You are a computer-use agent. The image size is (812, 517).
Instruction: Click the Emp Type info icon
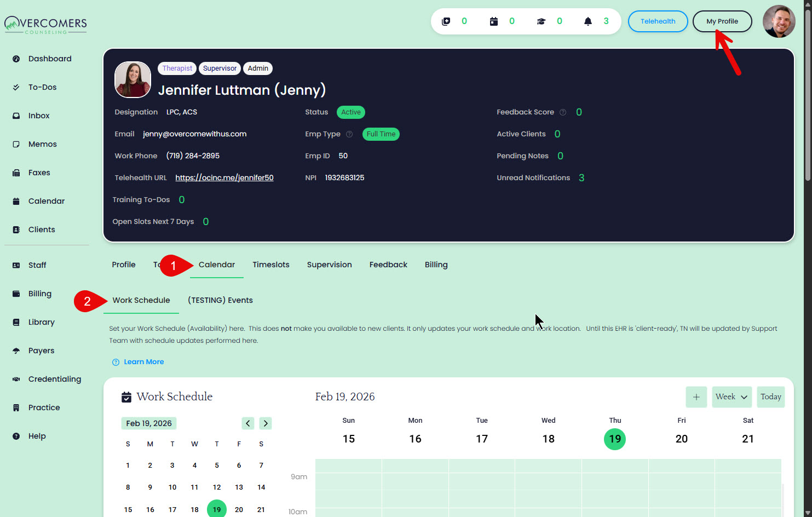pyautogui.click(x=349, y=134)
